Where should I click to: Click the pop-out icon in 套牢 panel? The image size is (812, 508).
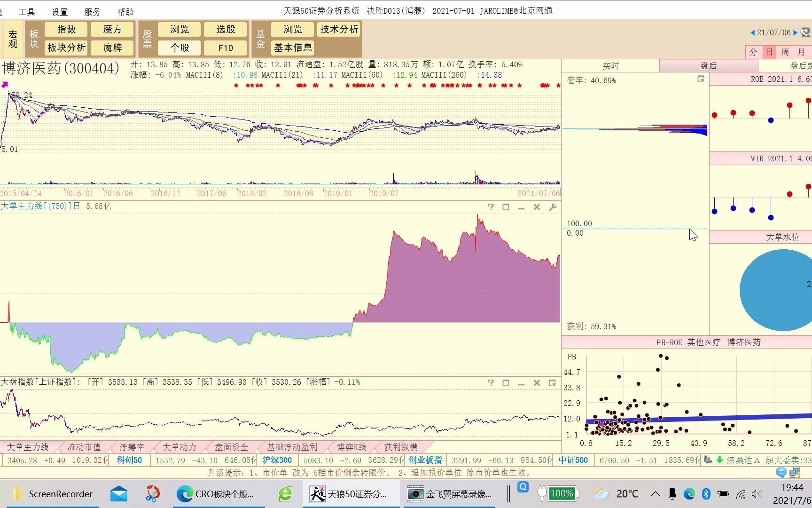coord(701,79)
